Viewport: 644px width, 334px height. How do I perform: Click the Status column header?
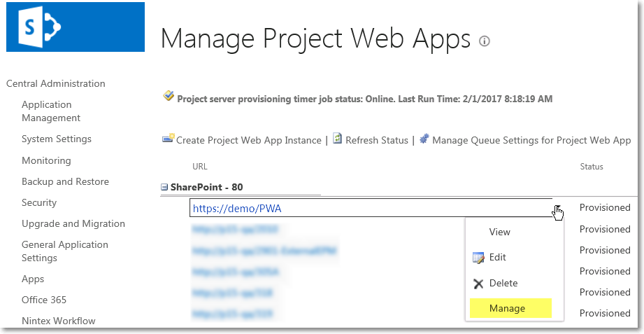click(x=592, y=167)
